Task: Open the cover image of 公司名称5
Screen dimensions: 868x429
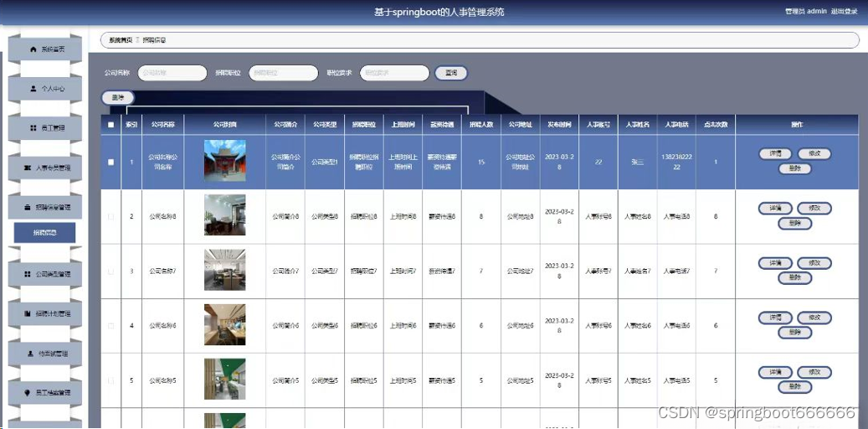Action: [225, 379]
